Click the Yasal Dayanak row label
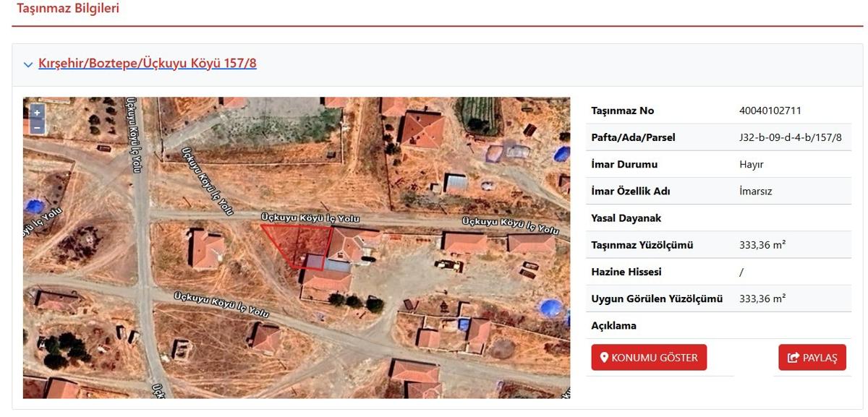The height and width of the screenshot is (417, 868). coord(626,218)
